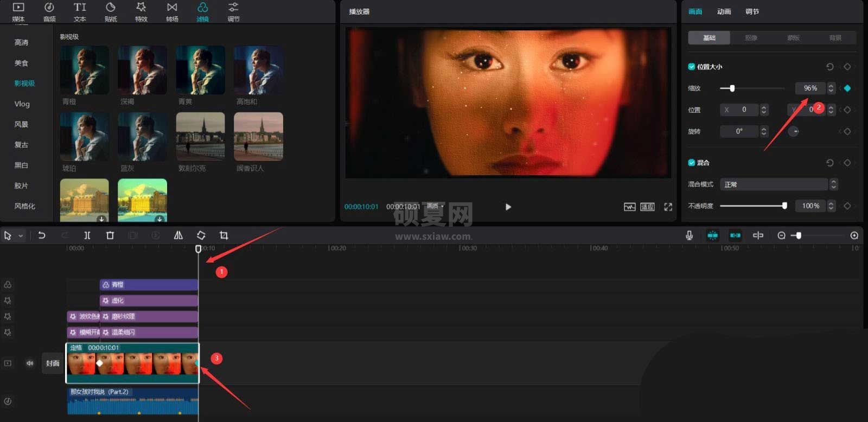Toggle the main track magnet snap icon

pyautogui.click(x=712, y=235)
